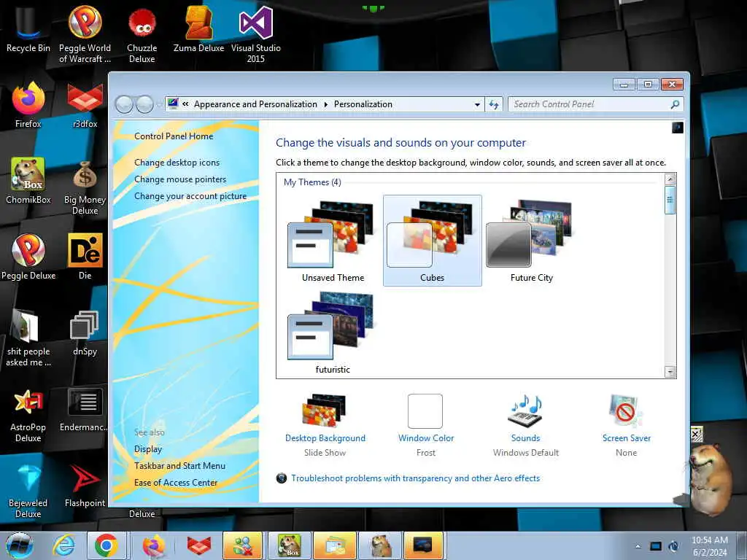Screen dimensions: 747x560
Task: Click the navigation Forward button
Action: pyautogui.click(x=144, y=104)
